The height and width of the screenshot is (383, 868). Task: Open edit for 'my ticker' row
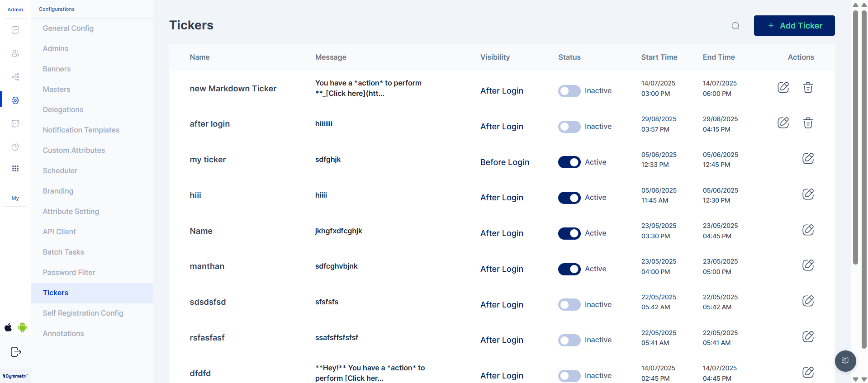coord(808,159)
